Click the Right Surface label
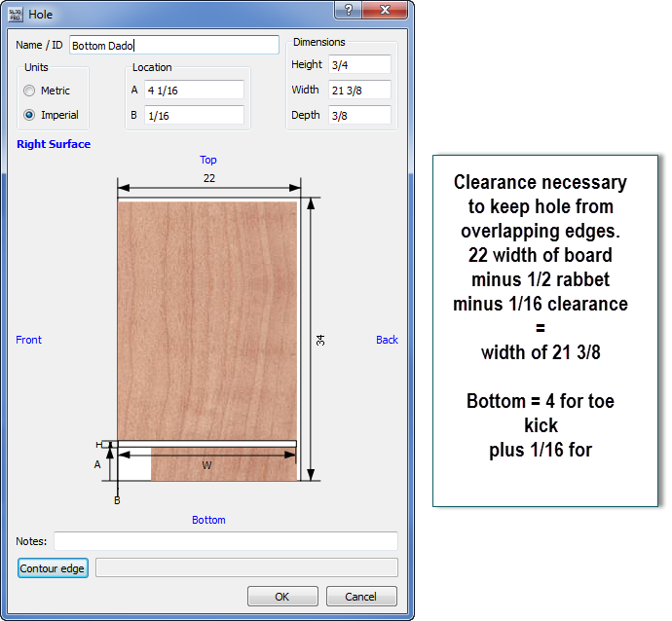672x621 pixels. coord(54,144)
